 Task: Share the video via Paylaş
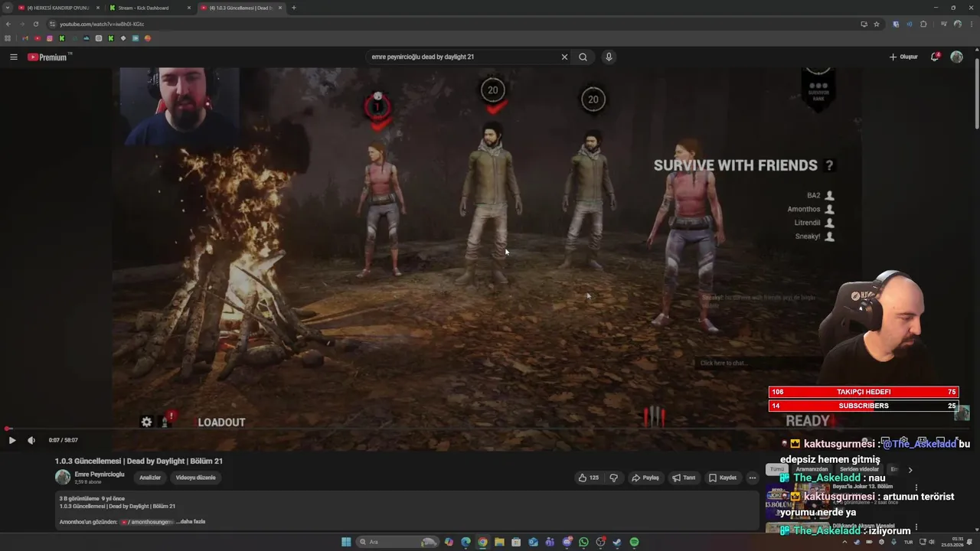click(645, 478)
